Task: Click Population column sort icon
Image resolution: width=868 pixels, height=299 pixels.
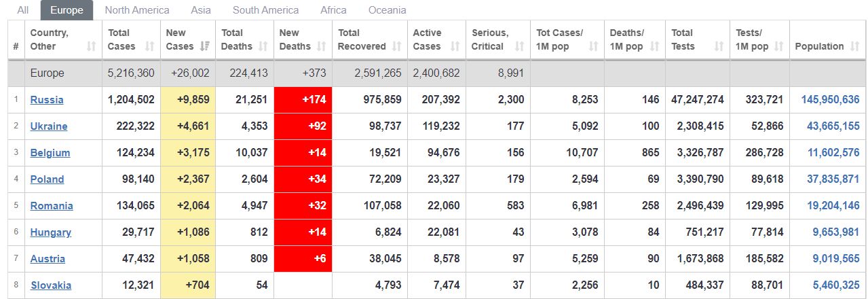Action: coord(854,47)
